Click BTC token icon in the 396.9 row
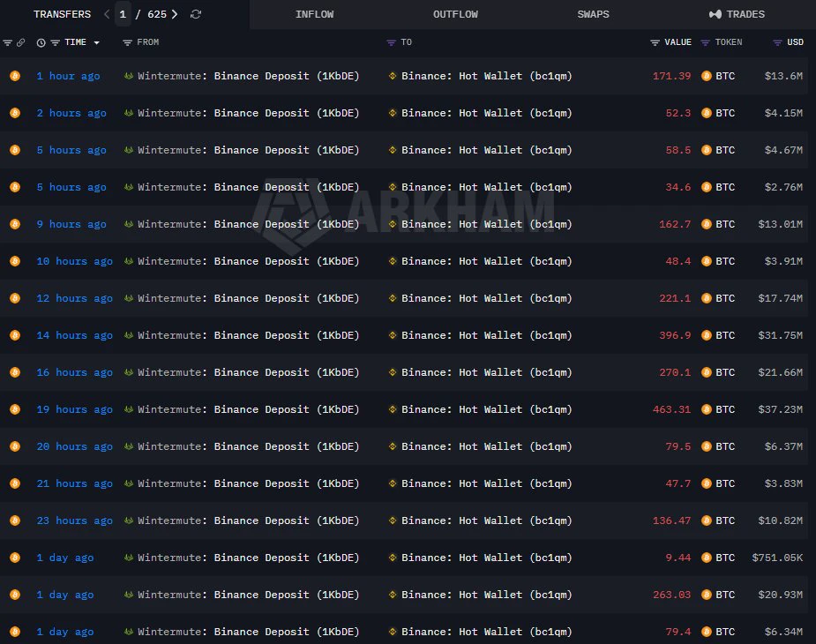 coord(707,335)
